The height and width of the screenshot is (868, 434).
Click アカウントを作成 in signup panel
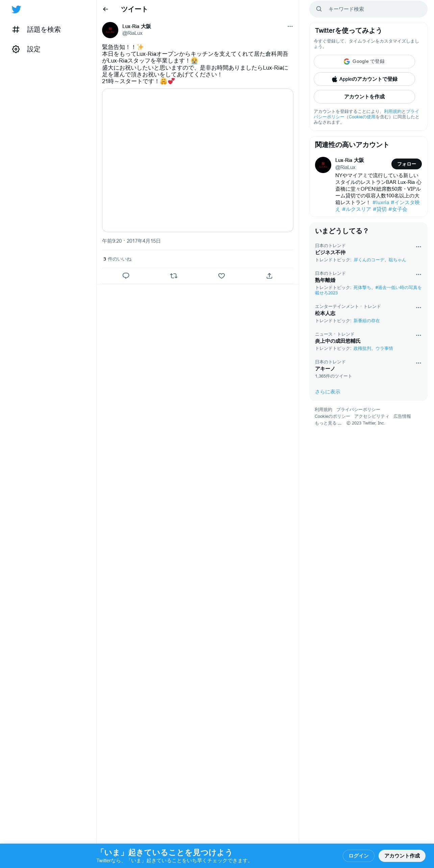(364, 97)
